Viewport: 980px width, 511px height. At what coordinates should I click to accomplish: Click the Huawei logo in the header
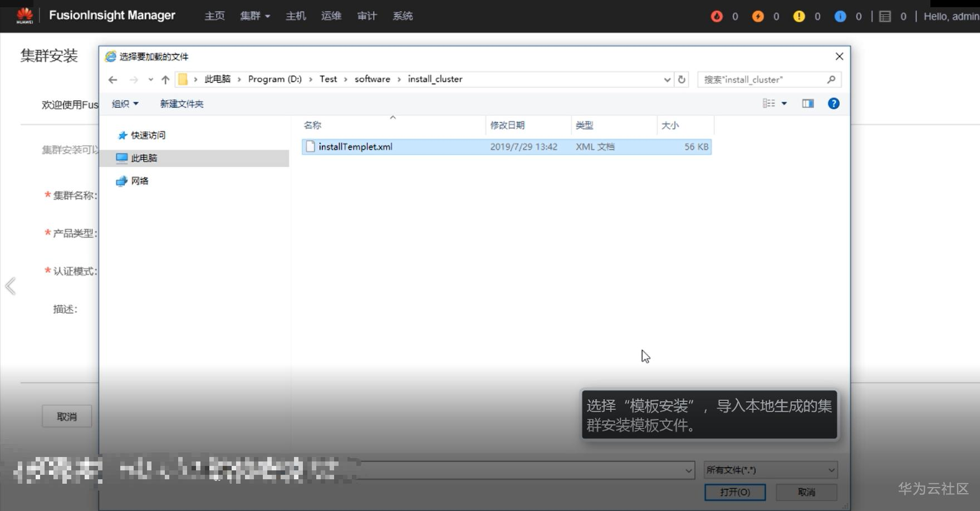click(x=25, y=16)
